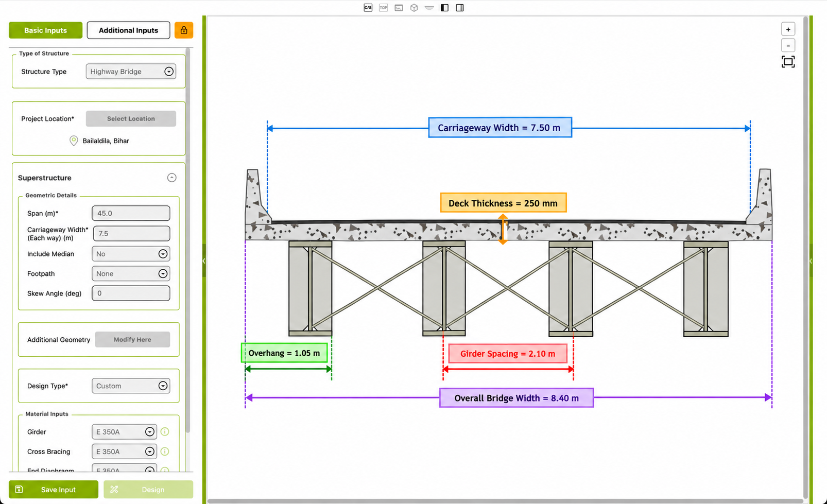Image resolution: width=827 pixels, height=504 pixels.
Task: Fit drawing to screen icon
Action: click(788, 62)
